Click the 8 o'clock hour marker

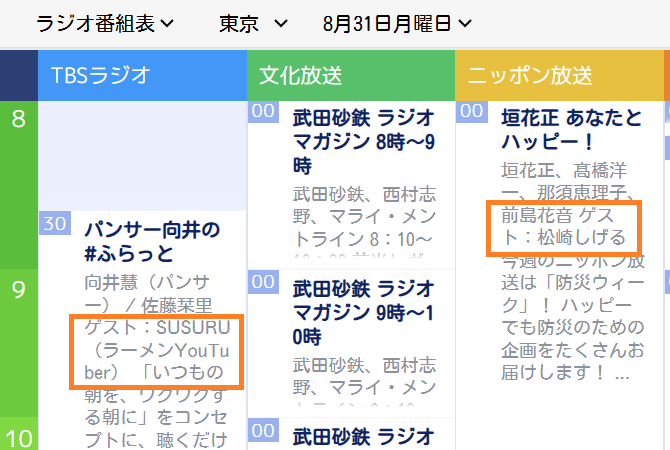[x=18, y=119]
